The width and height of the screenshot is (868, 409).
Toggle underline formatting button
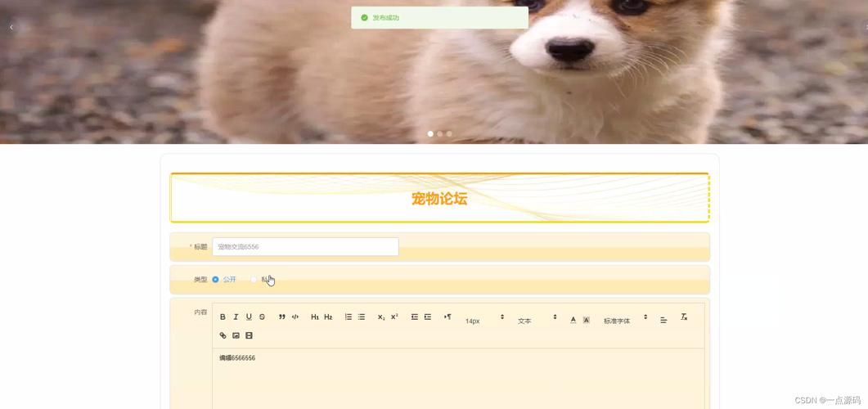pyautogui.click(x=249, y=317)
